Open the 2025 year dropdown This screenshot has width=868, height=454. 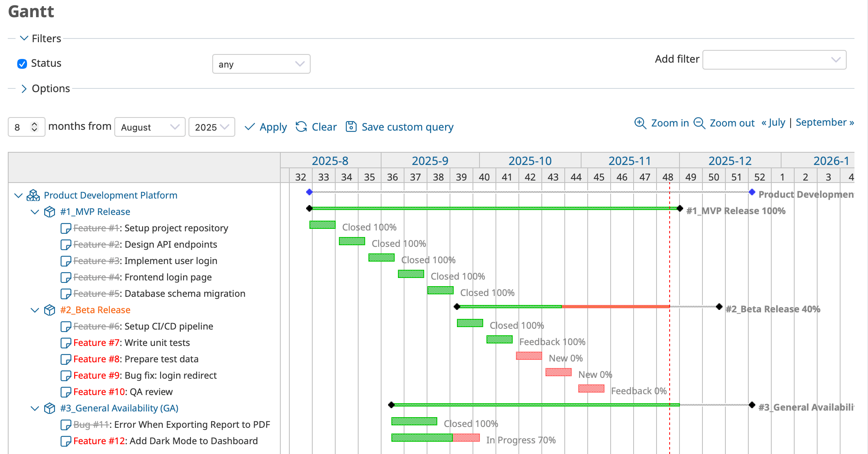point(211,127)
